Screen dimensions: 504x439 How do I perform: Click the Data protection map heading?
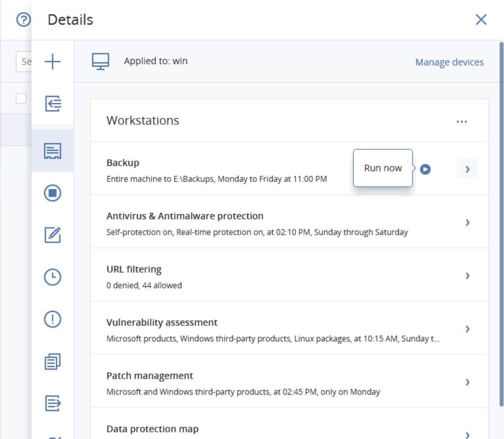coord(153,429)
